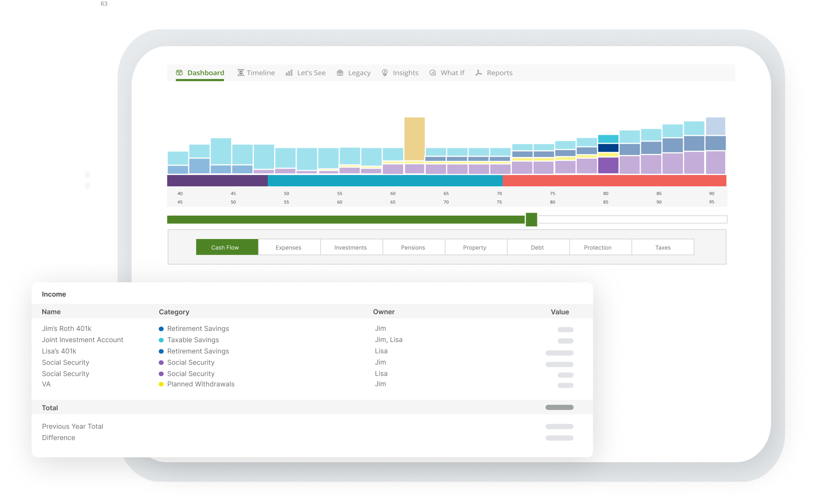Click the Timeline hourglass icon

[x=241, y=73]
